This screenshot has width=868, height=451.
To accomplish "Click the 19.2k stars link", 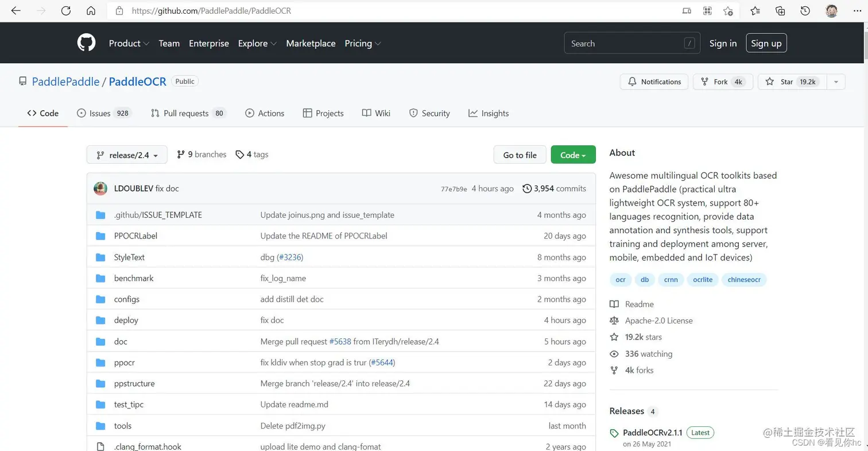I will pos(644,337).
